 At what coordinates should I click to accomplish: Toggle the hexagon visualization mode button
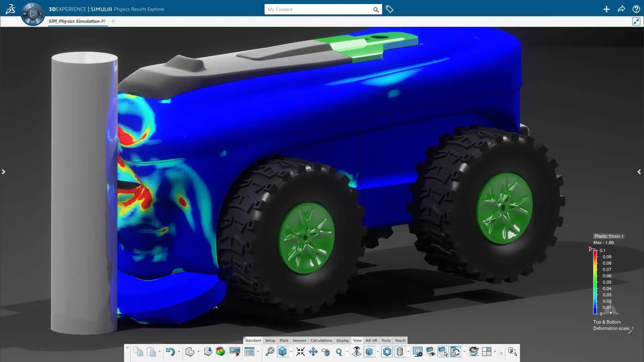pyautogui.click(x=387, y=352)
